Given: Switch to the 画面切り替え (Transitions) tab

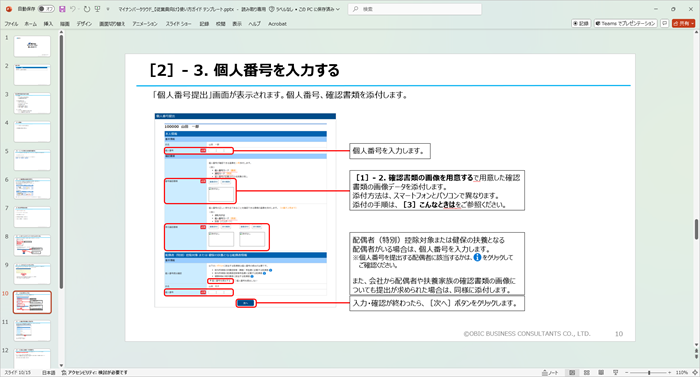Looking at the screenshot, I should point(112,24).
